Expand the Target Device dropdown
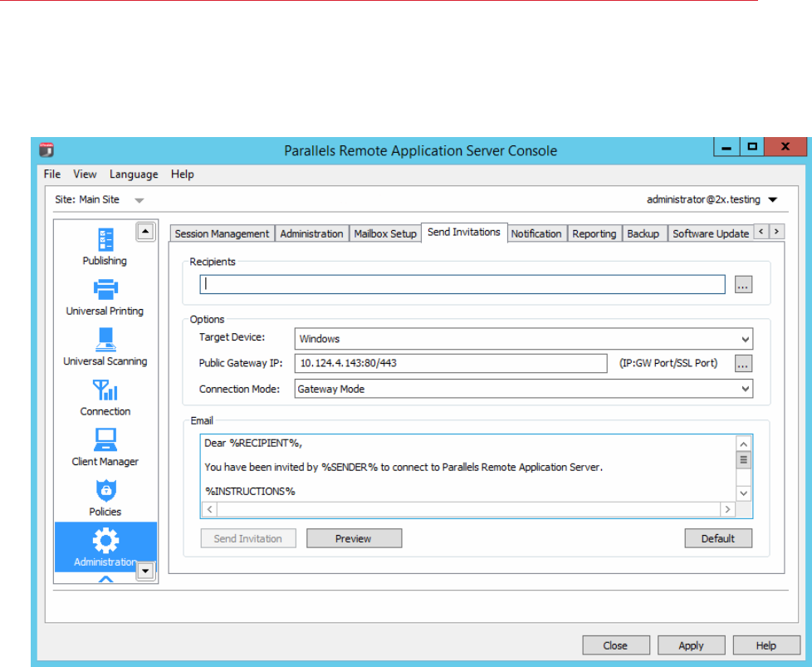The image size is (812, 667). point(745,340)
